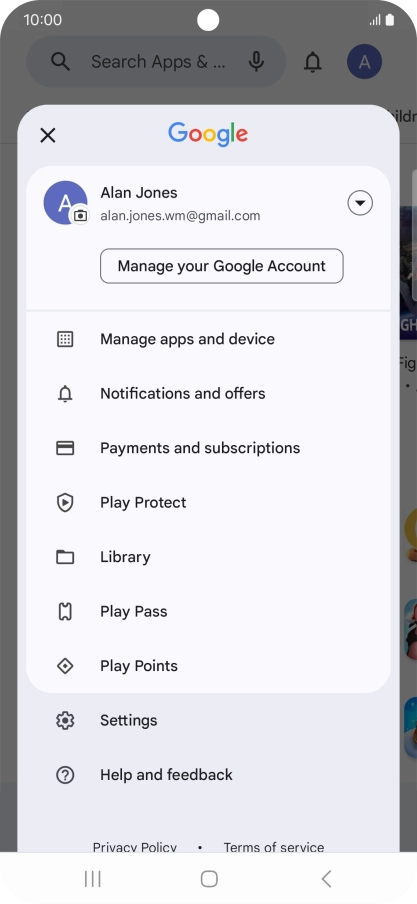This screenshot has height=904, width=417.
Task: Tap the Settings gear icon
Action: 65,721
